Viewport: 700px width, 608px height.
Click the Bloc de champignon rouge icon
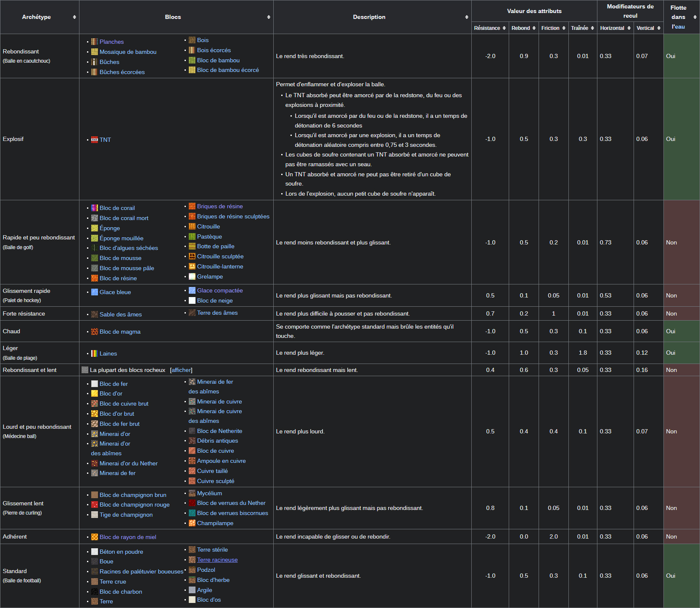tap(95, 504)
